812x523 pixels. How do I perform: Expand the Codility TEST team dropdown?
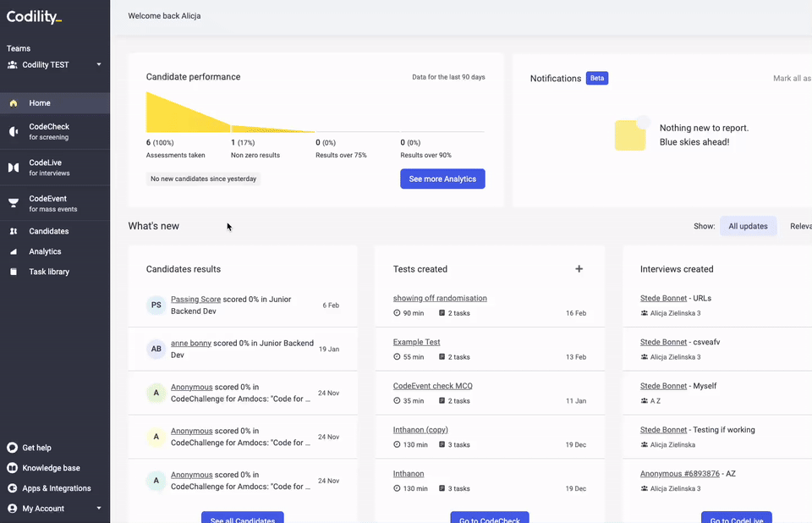coord(99,65)
